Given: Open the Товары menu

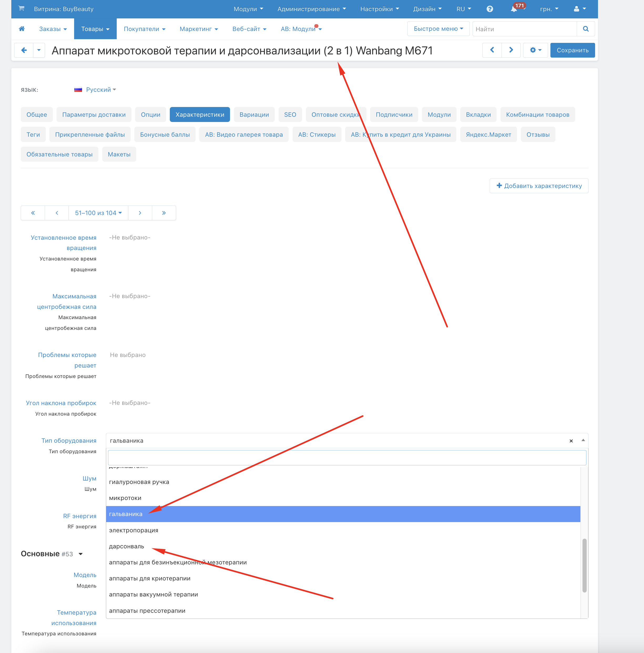Looking at the screenshot, I should click(95, 29).
